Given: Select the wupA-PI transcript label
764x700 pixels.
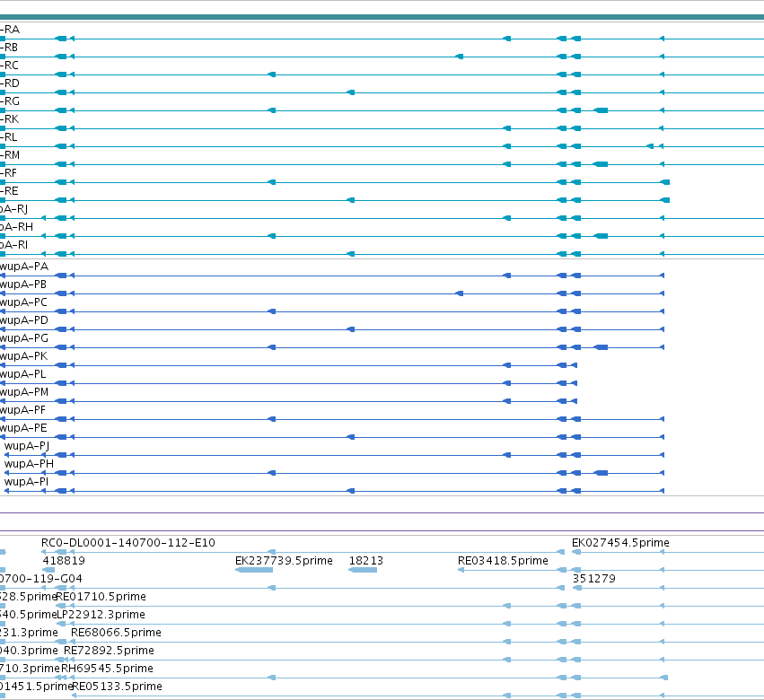Looking at the screenshot, I should [26, 482].
